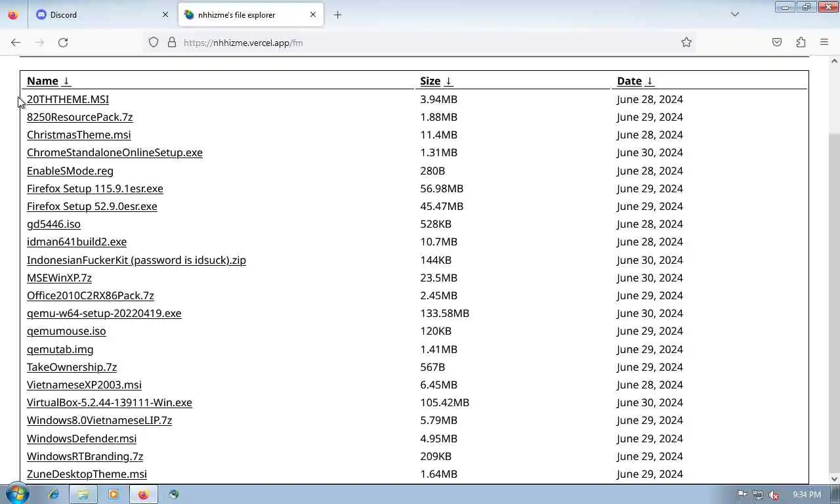Open the taskbar clock showing 9:34 PM

[807, 495]
